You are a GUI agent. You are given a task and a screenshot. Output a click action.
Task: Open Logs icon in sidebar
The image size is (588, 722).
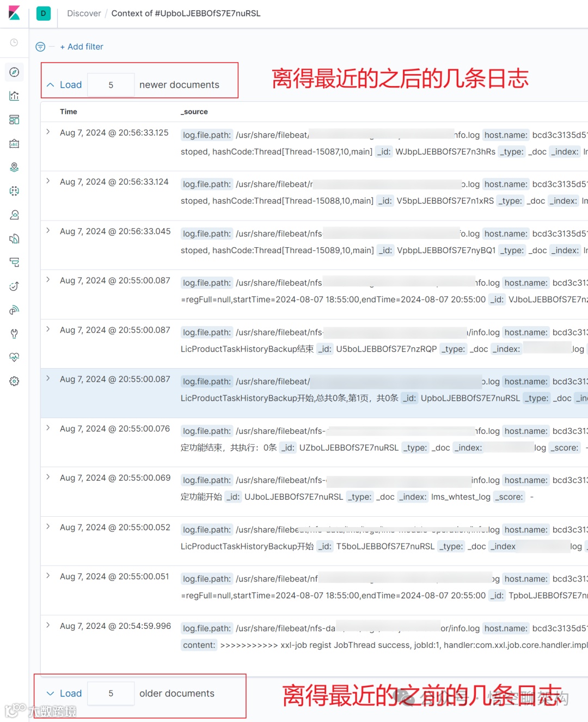coord(14,238)
